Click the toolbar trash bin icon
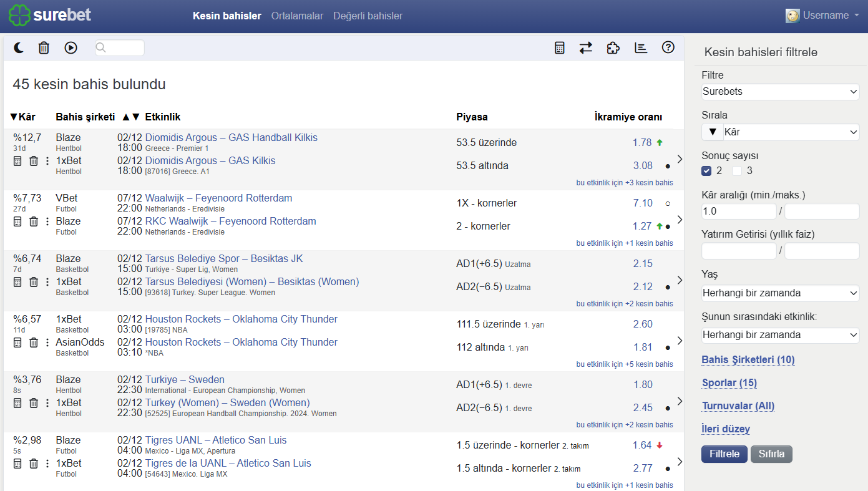 44,47
